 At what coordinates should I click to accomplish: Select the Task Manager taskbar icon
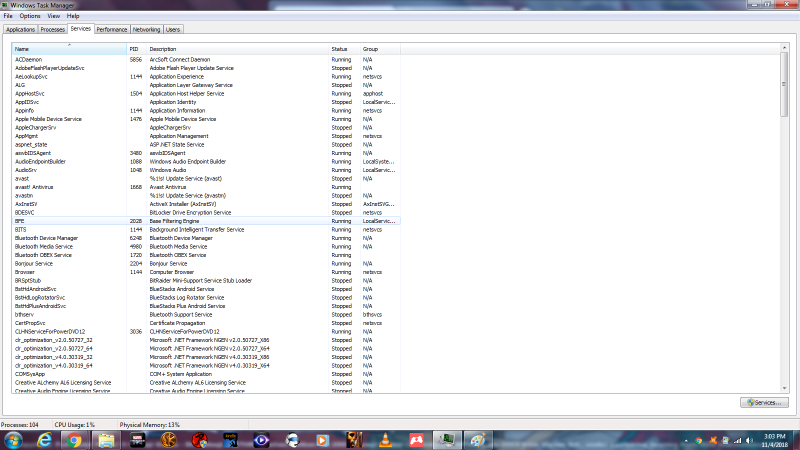447,440
